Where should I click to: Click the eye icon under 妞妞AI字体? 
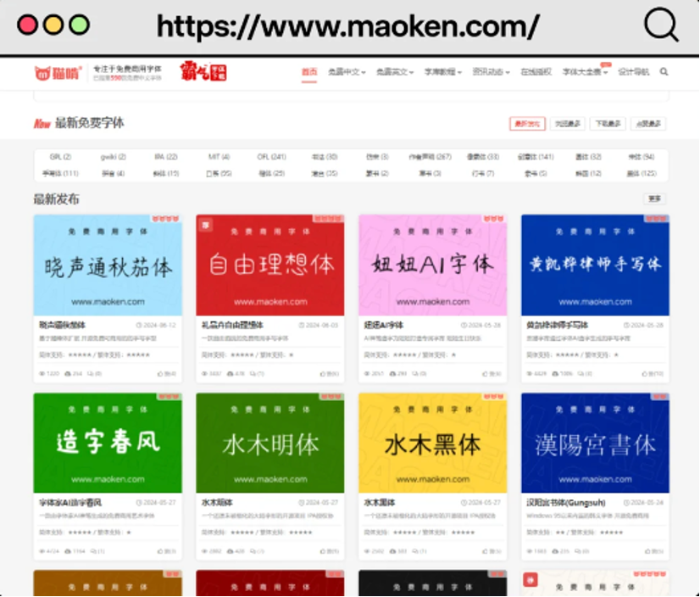click(368, 374)
